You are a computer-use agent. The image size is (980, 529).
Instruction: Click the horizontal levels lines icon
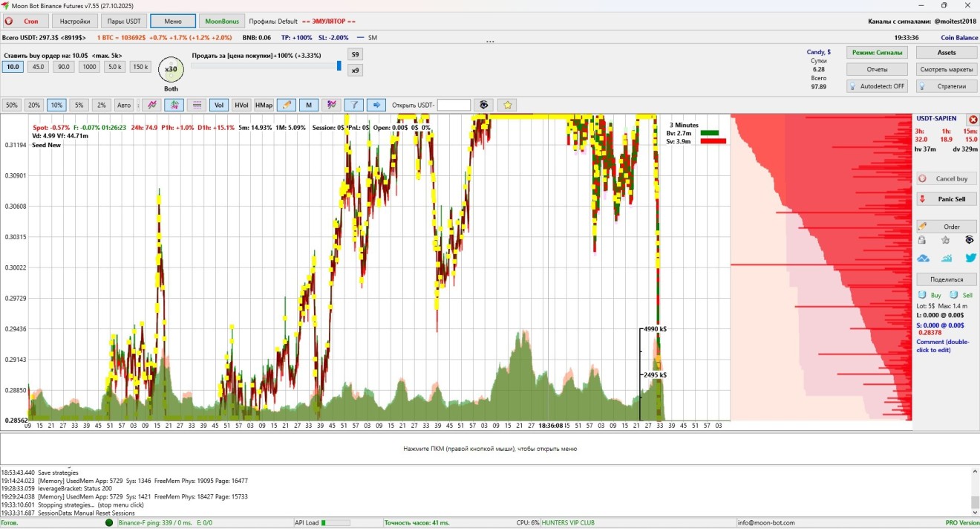[x=197, y=105]
